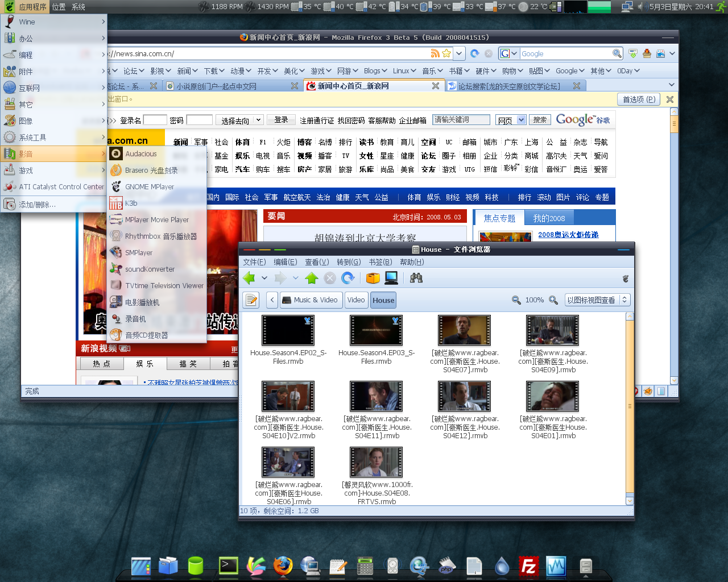
Task: Click file browser vertical scrollbar
Action: (630, 406)
